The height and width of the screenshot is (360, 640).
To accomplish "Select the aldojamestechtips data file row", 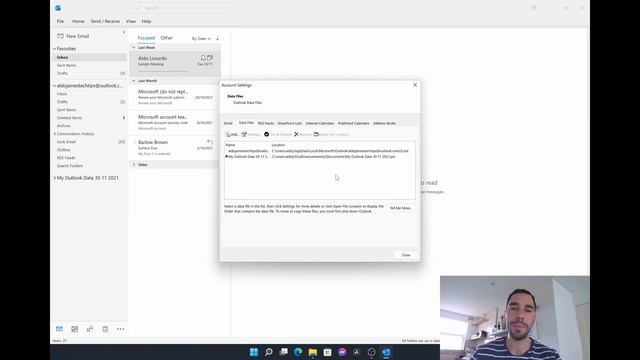I will (320, 151).
